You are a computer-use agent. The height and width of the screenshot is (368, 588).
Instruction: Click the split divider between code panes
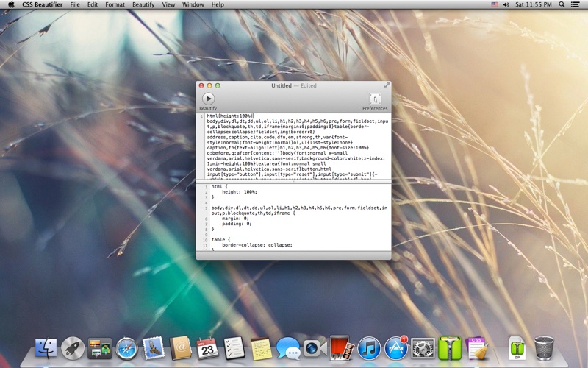293,182
